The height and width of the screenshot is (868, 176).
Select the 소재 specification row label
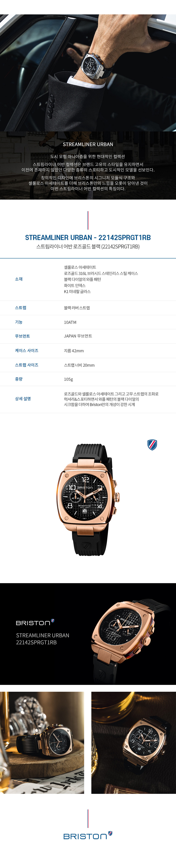pyautogui.click(x=19, y=279)
